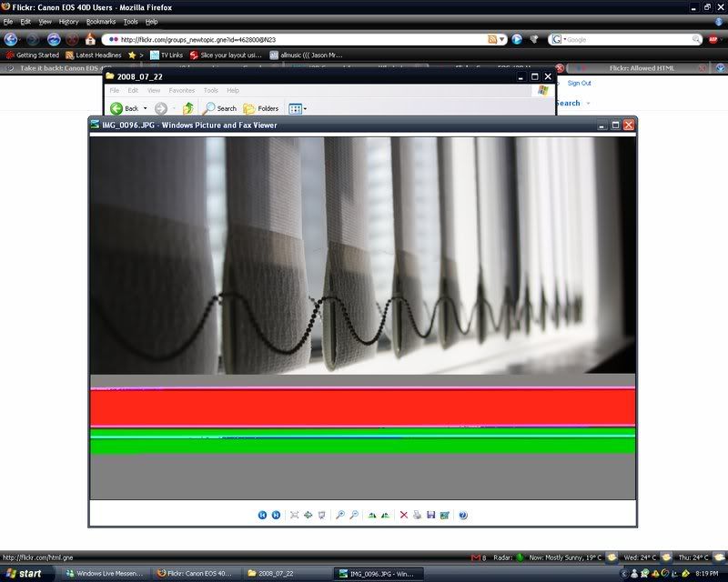Open Picture Viewer help icon

(463, 515)
